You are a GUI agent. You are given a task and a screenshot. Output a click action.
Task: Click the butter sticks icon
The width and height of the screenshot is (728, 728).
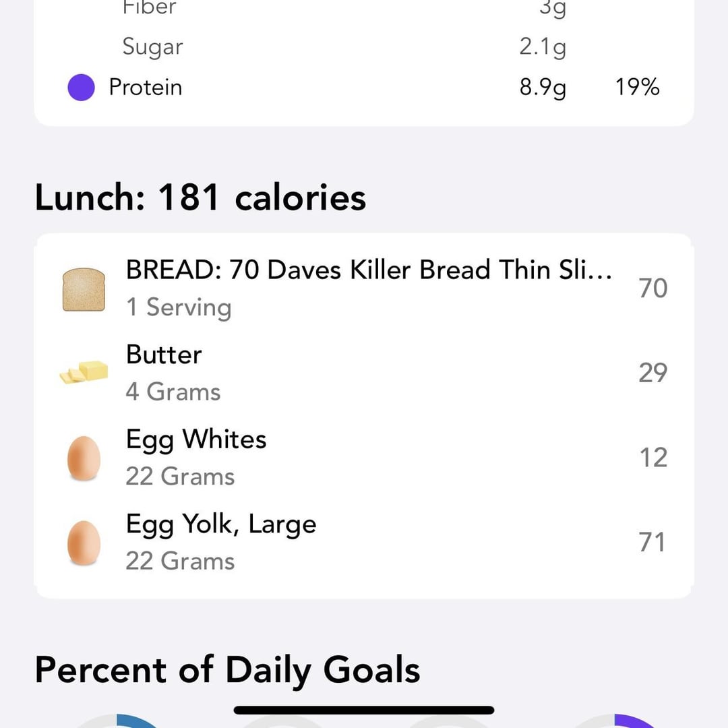coord(84,372)
